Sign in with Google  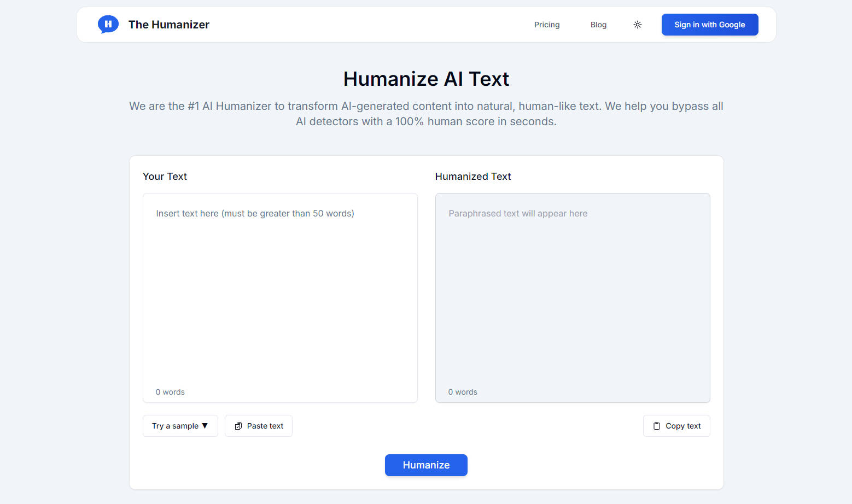[709, 25]
